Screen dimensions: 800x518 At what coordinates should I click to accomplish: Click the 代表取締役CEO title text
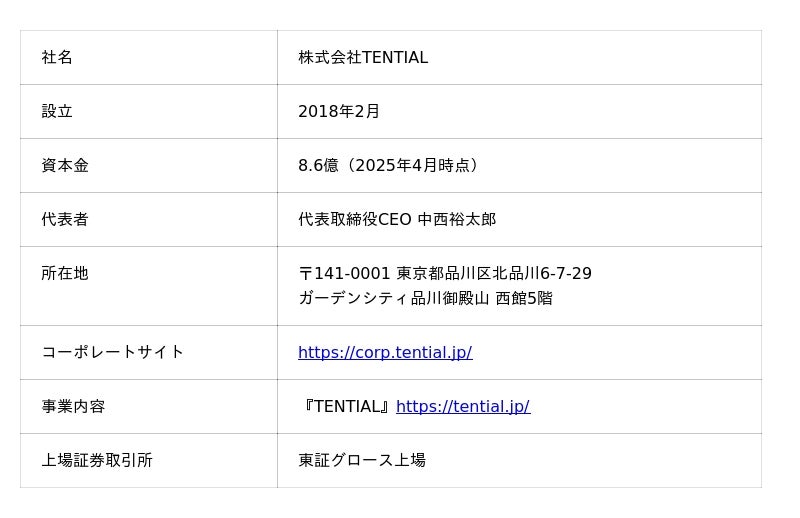click(354, 220)
